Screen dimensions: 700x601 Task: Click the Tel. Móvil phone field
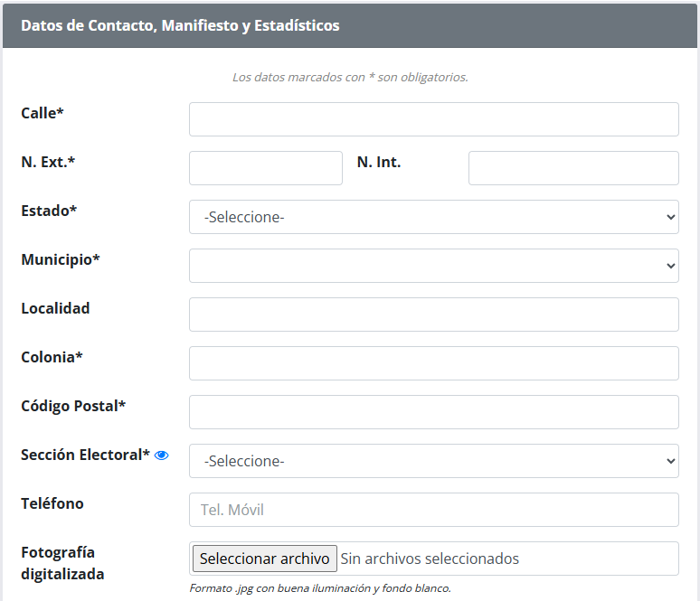[x=434, y=510]
